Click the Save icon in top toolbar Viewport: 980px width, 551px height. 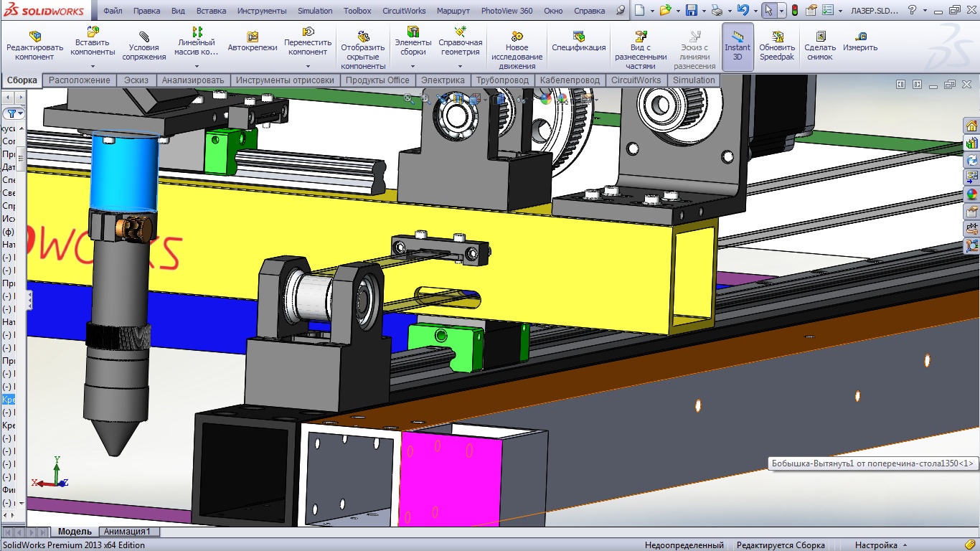[x=691, y=11]
